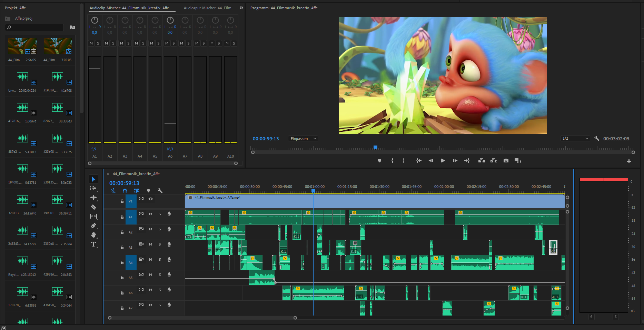Add marker in program monitor

(x=379, y=161)
